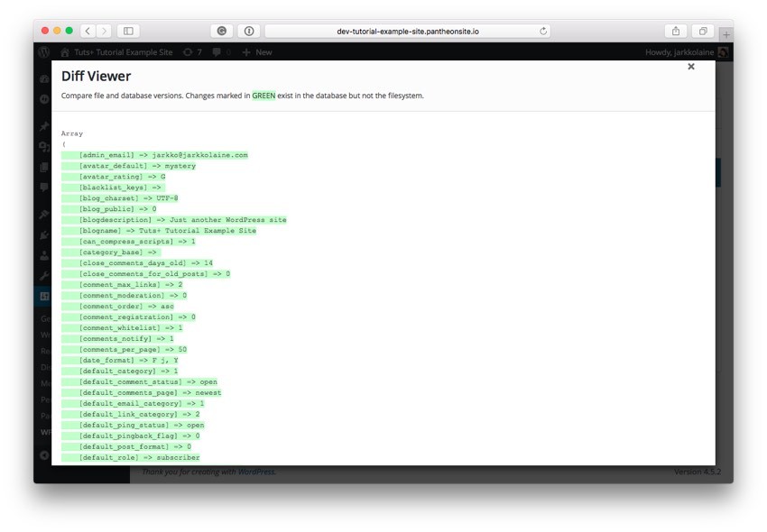Click the Version 4.5.2 footer text
The width and height of the screenshot is (767, 532).
click(697, 472)
